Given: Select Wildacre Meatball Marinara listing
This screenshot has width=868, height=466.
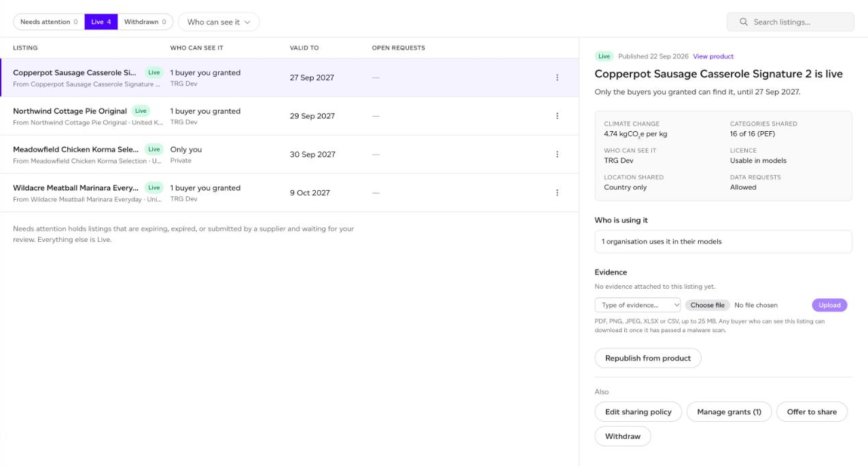Looking at the screenshot, I should pos(289,193).
